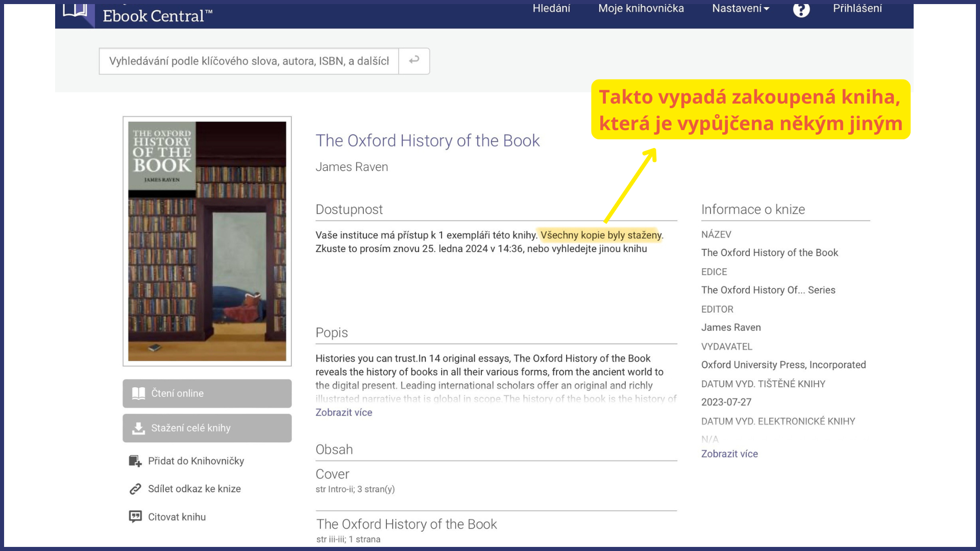Expand the Nastavení dropdown
The image size is (980, 551).
741,9
